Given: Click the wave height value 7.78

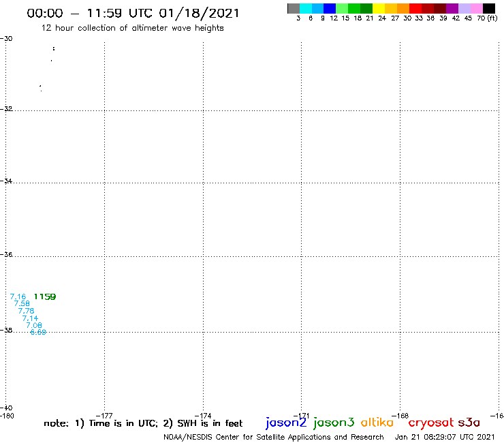Looking at the screenshot, I should tap(26, 311).
